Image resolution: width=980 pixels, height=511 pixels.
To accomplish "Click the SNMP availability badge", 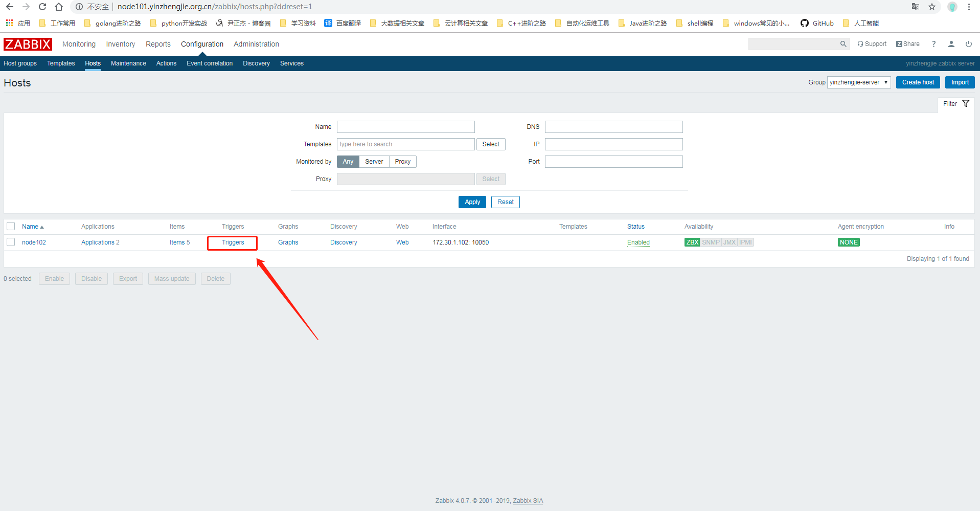I will click(711, 242).
